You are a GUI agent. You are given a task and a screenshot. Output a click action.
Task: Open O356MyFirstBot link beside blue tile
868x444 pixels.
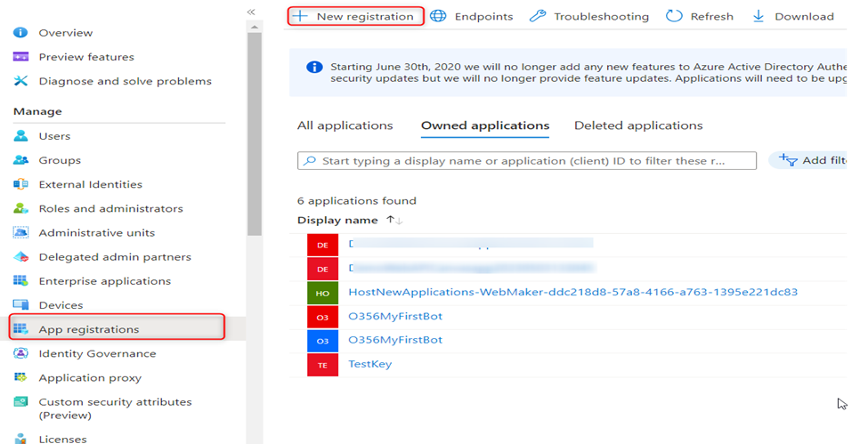395,340
